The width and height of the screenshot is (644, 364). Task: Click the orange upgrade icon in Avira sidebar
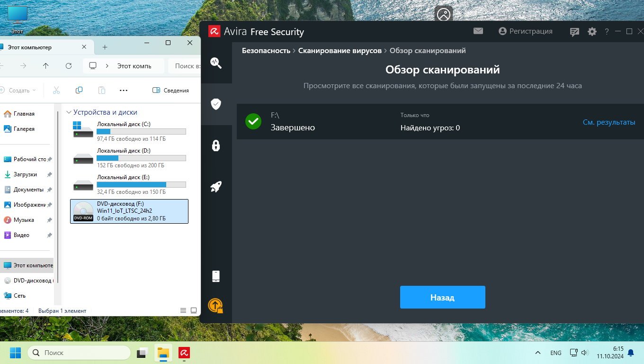point(215,305)
